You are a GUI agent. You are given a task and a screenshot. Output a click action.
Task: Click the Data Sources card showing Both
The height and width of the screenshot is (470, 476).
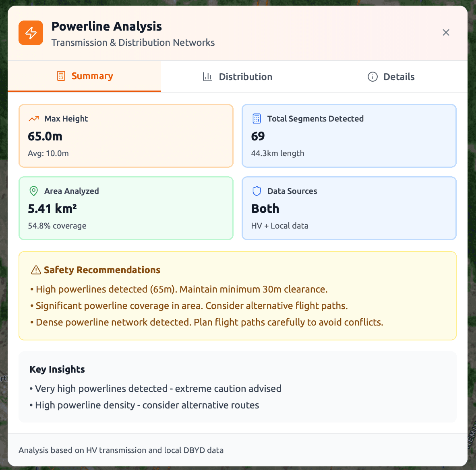point(349,208)
